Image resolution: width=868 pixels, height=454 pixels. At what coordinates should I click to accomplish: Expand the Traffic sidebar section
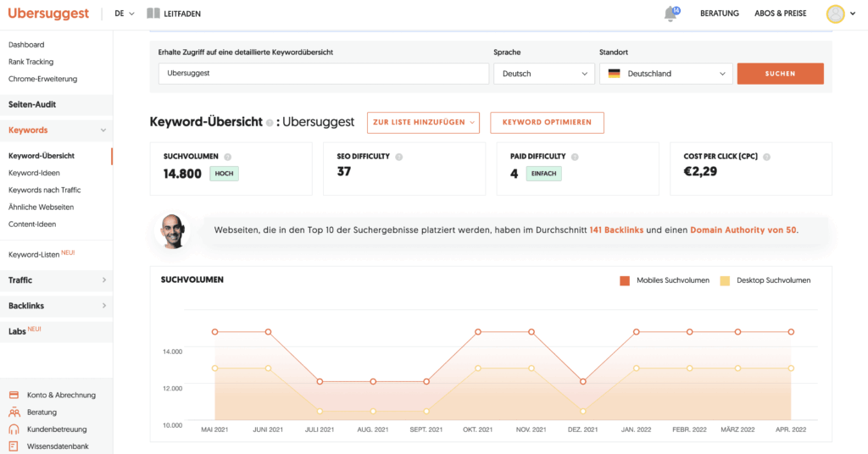click(x=104, y=280)
